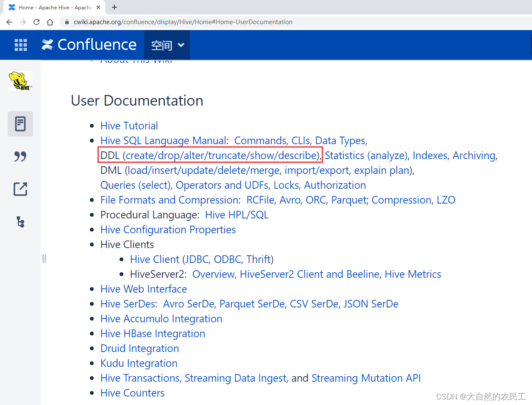Open the Commands link
This screenshot has height=405, width=532.
[260, 141]
